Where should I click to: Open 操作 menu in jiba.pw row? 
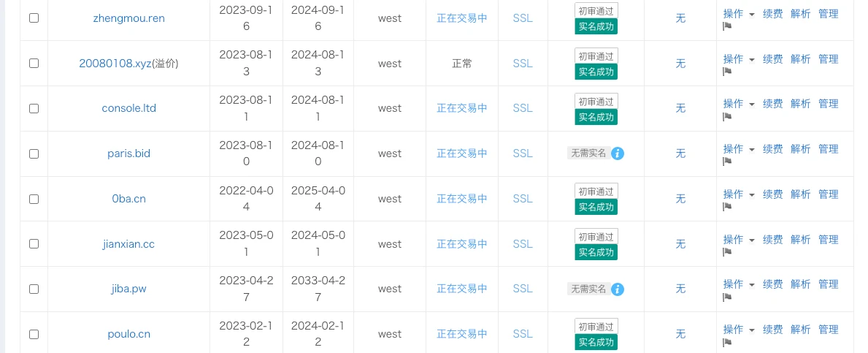tap(739, 284)
